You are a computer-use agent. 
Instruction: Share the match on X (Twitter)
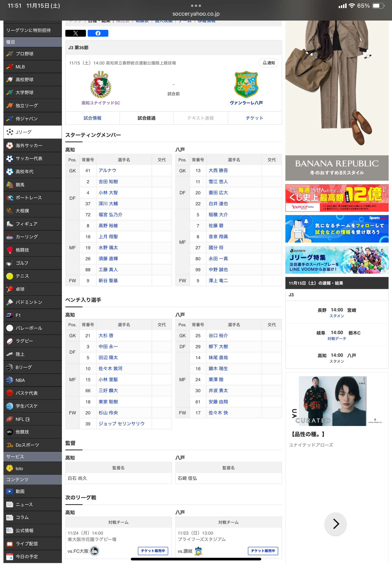click(75, 33)
